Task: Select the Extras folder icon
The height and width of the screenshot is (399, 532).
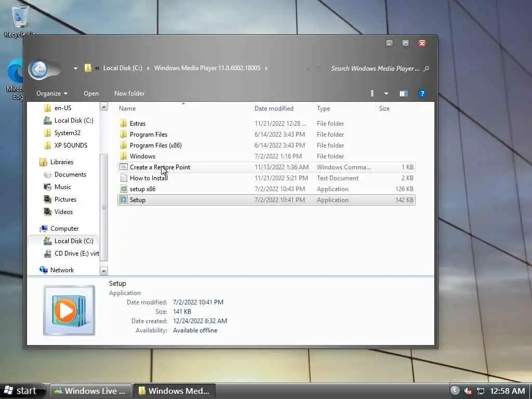Action: tap(124, 123)
